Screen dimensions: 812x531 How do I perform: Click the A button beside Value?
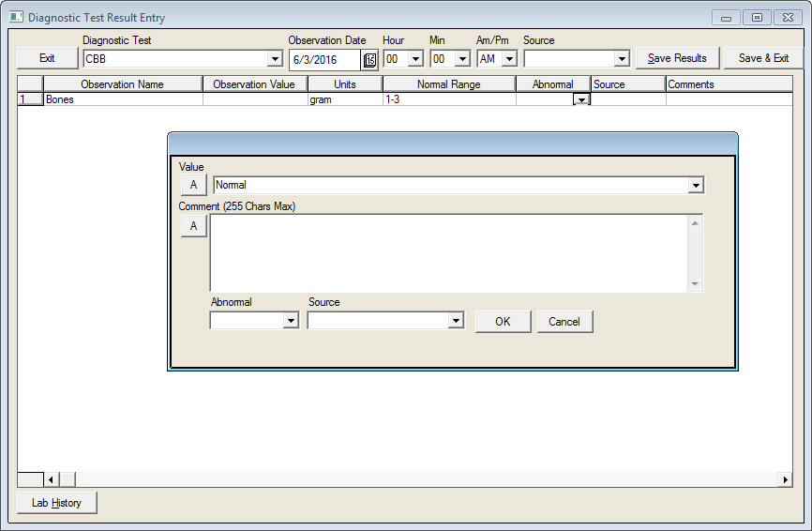(193, 185)
